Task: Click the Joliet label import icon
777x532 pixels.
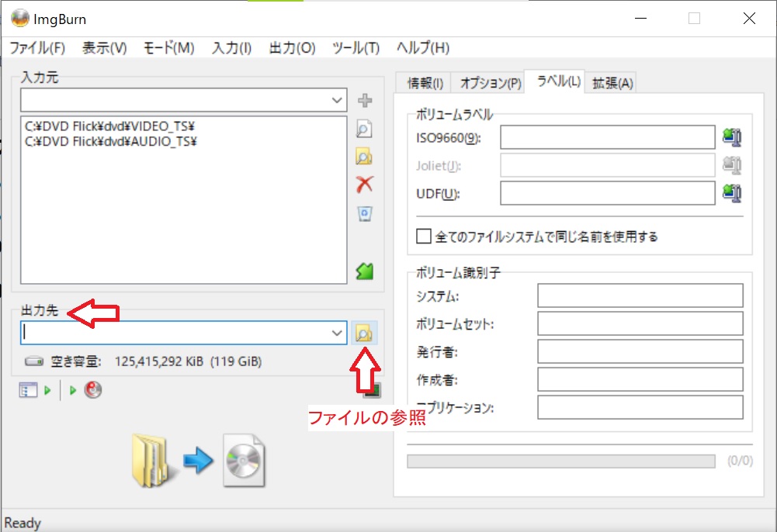Action: (732, 165)
